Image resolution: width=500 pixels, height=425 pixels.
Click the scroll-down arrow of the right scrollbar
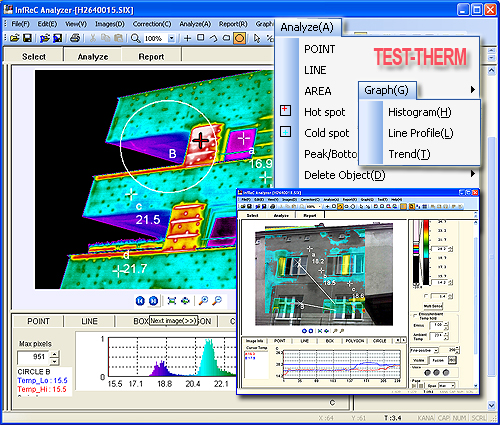pos(491,405)
